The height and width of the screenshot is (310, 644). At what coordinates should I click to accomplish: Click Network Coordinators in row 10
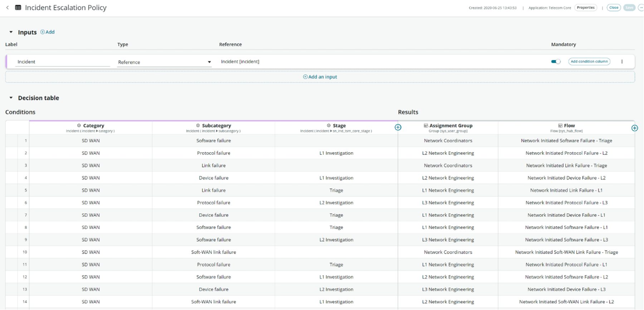[448, 252]
